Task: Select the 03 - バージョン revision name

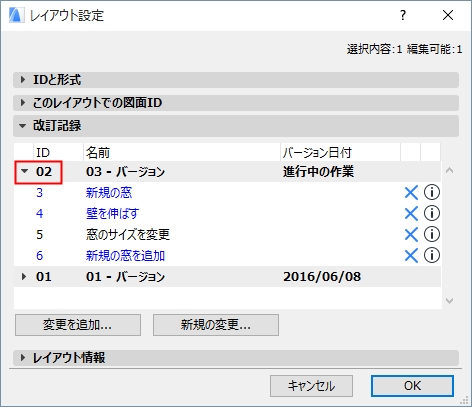Action: 125,172
